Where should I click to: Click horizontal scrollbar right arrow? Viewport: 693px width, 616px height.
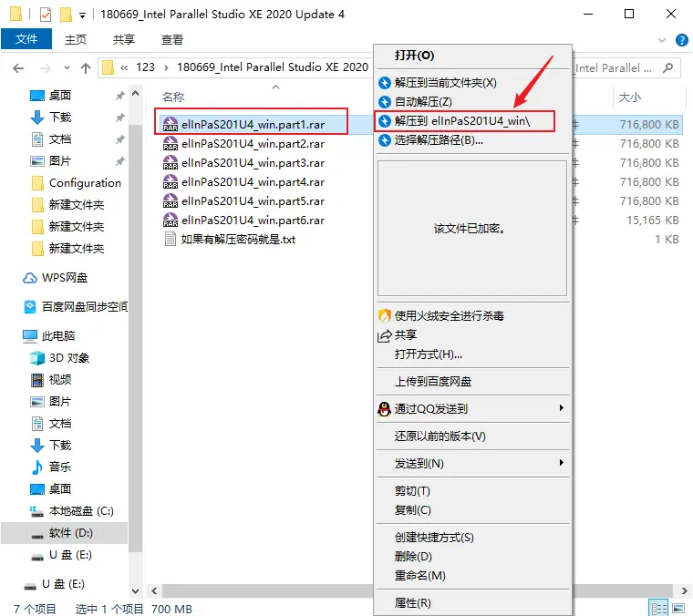point(684,590)
